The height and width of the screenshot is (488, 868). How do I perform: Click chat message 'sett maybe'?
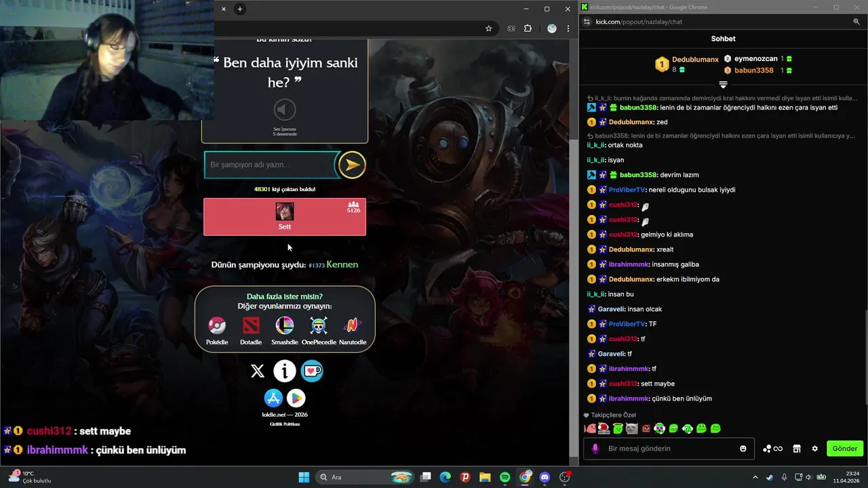(657, 384)
